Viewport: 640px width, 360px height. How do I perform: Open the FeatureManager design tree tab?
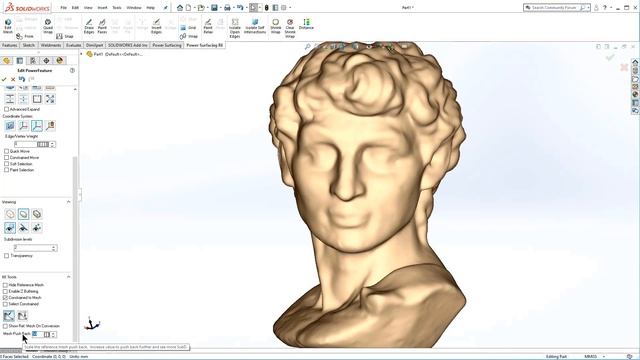(7, 60)
